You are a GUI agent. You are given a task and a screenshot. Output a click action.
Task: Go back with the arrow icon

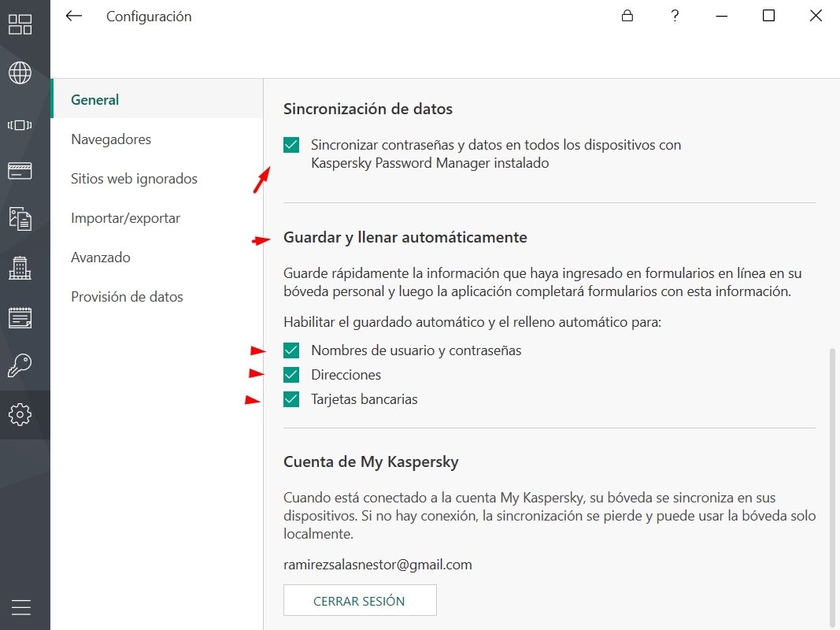coord(74,16)
